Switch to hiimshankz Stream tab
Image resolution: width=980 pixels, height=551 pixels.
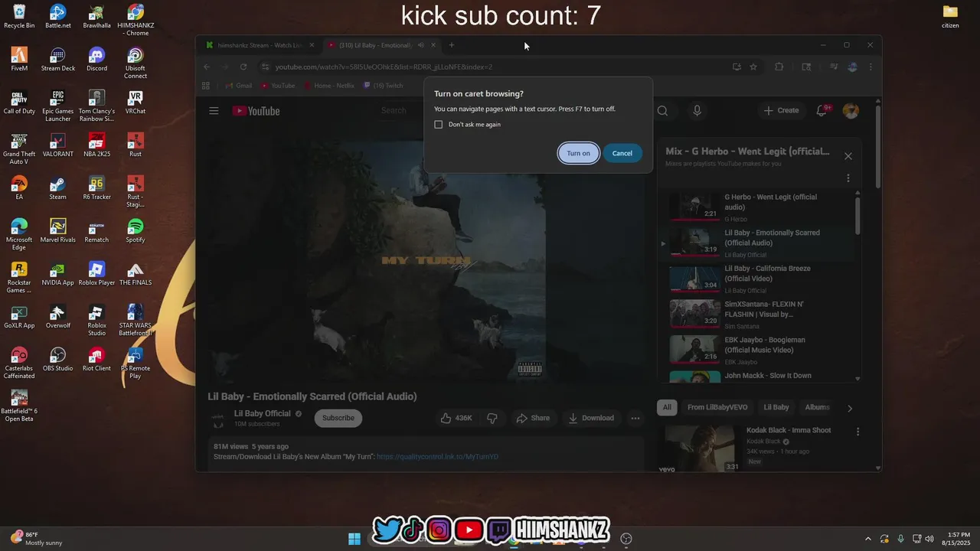(258, 45)
